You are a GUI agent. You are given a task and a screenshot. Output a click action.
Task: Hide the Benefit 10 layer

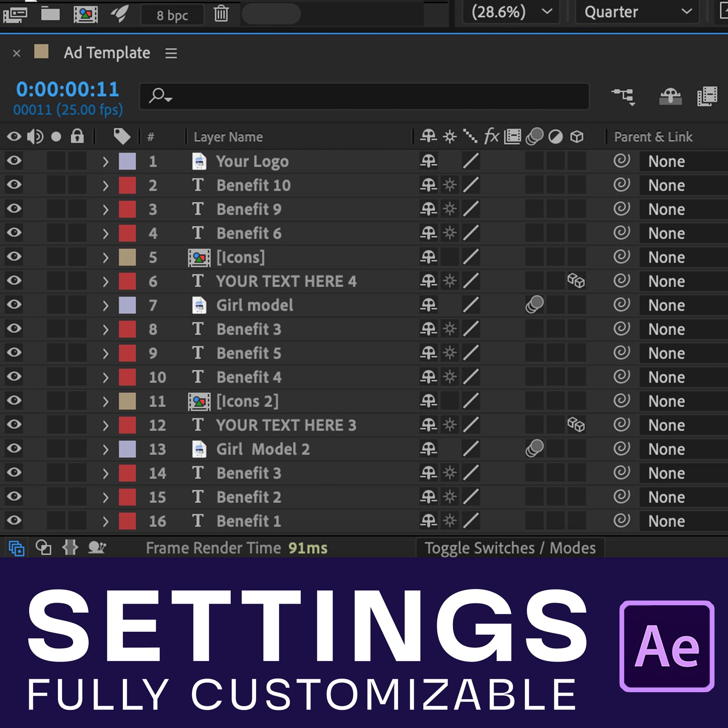pyautogui.click(x=14, y=185)
